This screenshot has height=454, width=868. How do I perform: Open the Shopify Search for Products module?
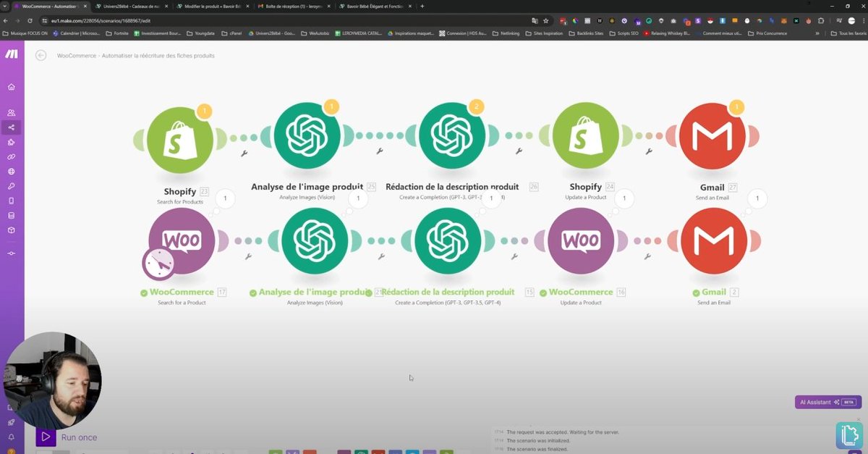coord(180,140)
